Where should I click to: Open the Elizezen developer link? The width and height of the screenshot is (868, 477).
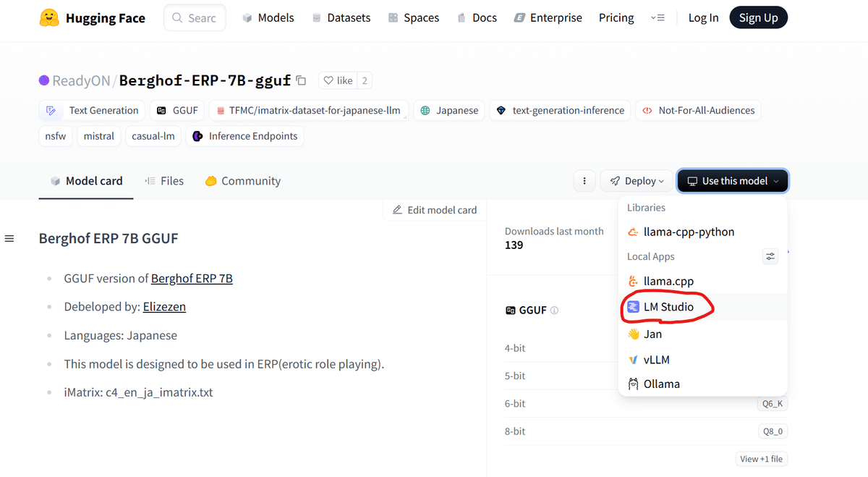pos(164,307)
